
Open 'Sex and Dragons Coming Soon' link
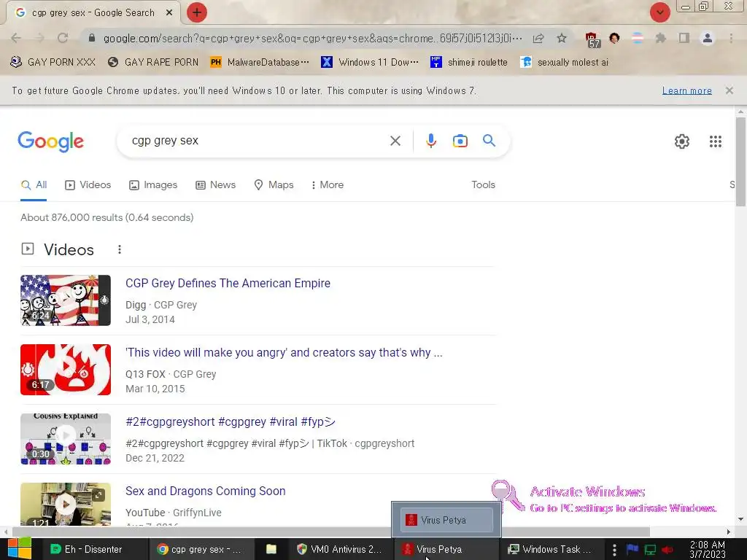[205, 491]
